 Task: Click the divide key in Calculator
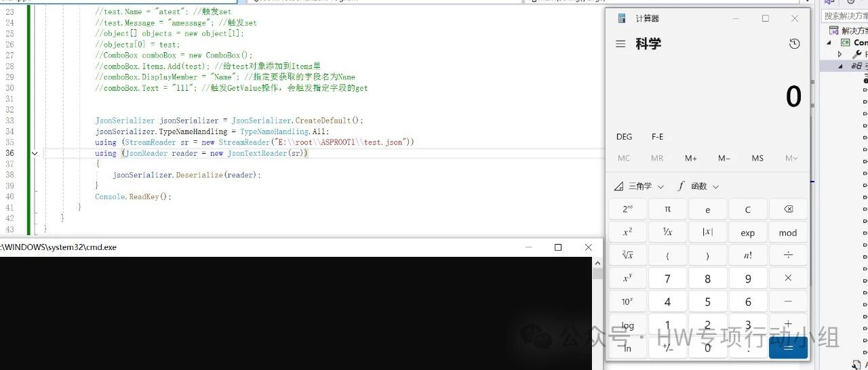[x=788, y=255]
